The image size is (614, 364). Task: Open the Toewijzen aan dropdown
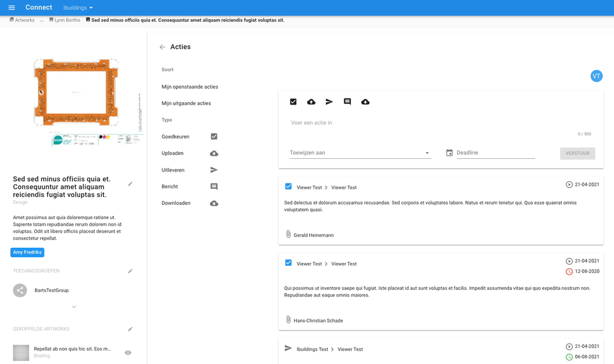360,153
